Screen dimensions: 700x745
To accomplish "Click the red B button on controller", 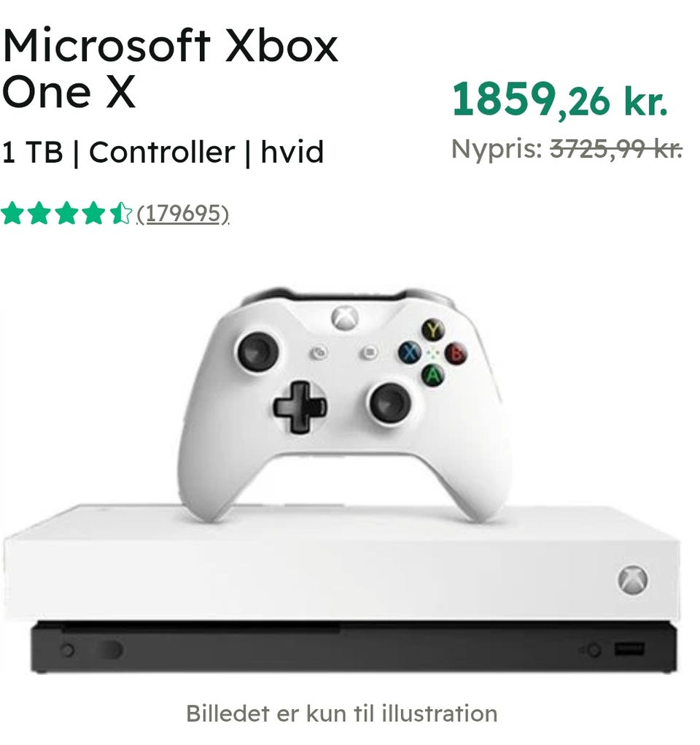I will (x=456, y=353).
